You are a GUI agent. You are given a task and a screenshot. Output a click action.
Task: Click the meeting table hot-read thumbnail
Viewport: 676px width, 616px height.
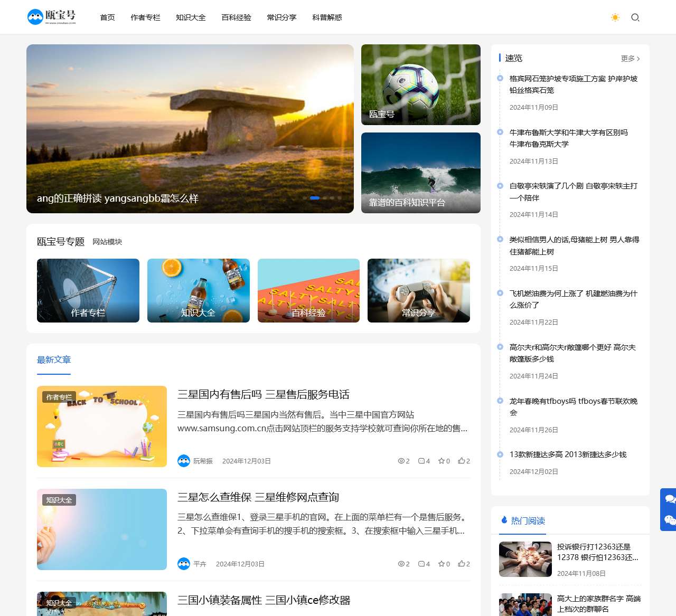pos(525,559)
